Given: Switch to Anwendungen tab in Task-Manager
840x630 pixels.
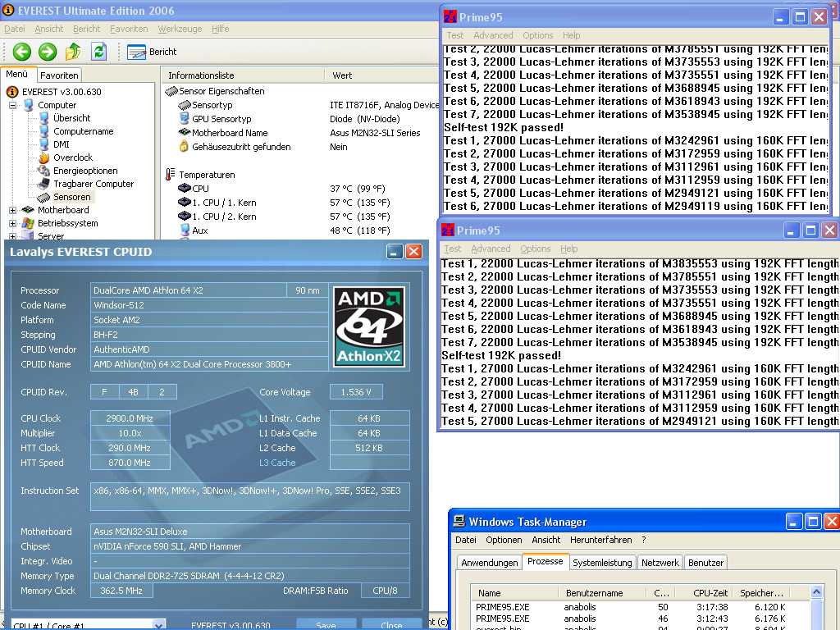Looking at the screenshot, I should pos(489,563).
